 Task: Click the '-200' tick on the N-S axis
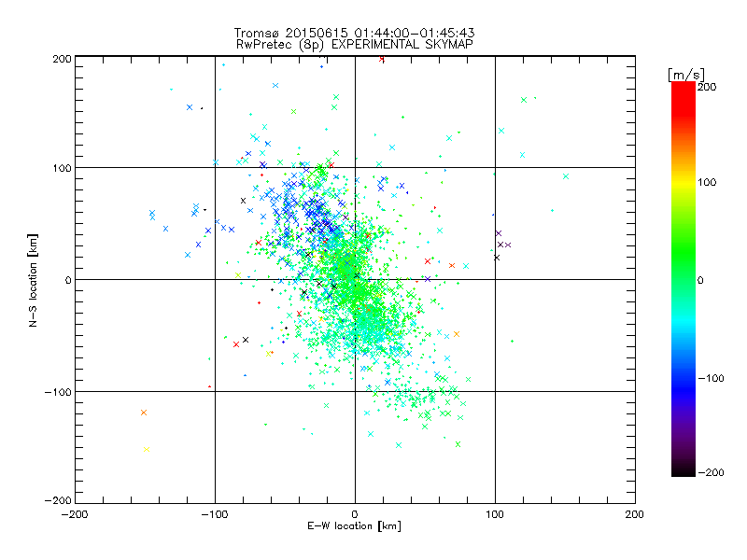(58, 500)
